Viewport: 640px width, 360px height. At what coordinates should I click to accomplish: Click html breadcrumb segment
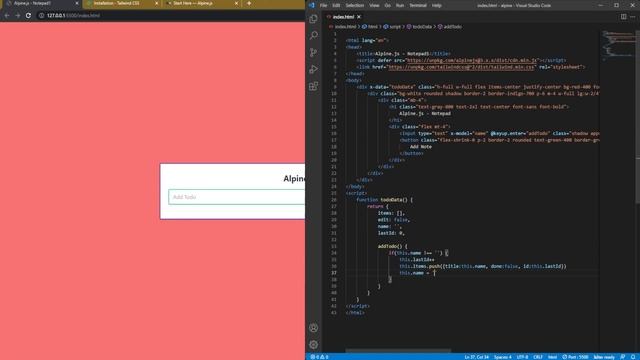[373, 27]
